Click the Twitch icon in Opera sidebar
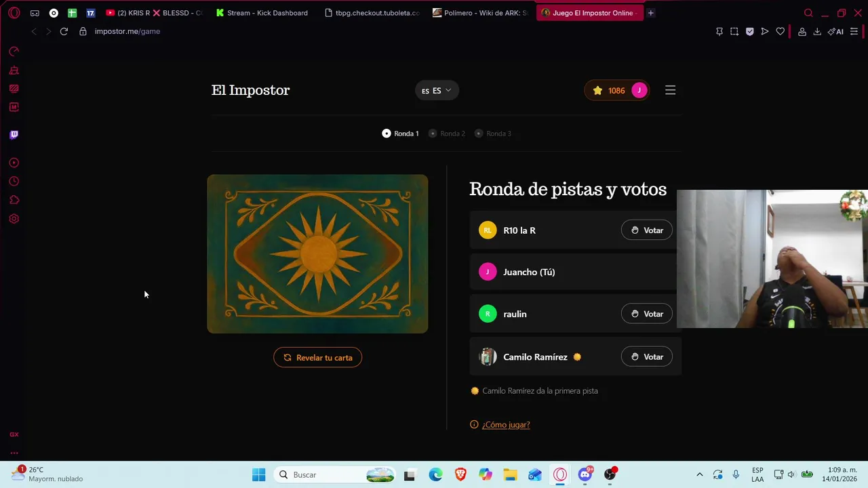This screenshot has height=488, width=868. (x=14, y=134)
